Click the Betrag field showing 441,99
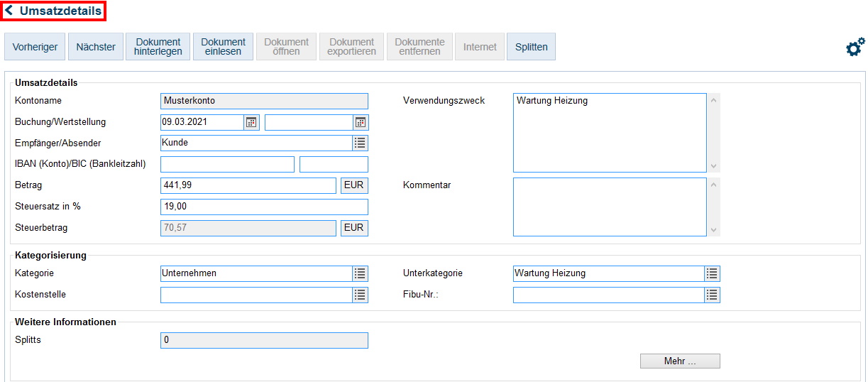This screenshot has height=382, width=868. pos(248,185)
